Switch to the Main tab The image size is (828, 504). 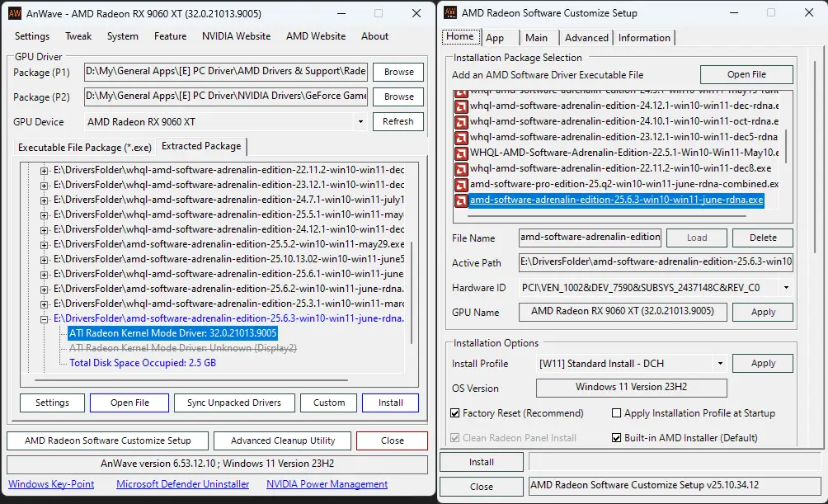click(536, 37)
